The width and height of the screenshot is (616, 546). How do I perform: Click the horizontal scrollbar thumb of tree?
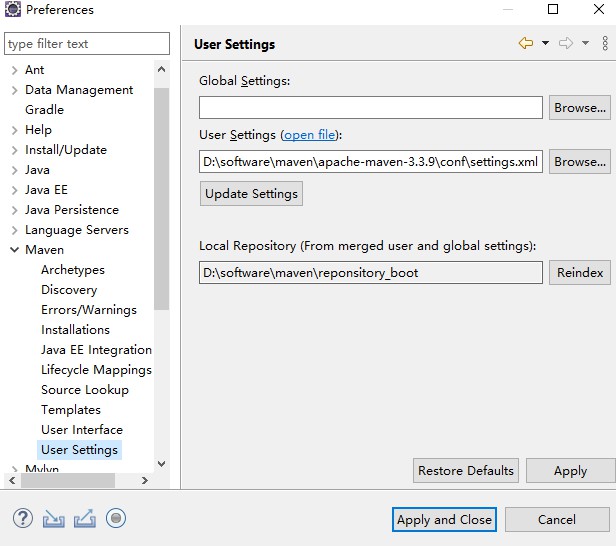tap(68, 480)
